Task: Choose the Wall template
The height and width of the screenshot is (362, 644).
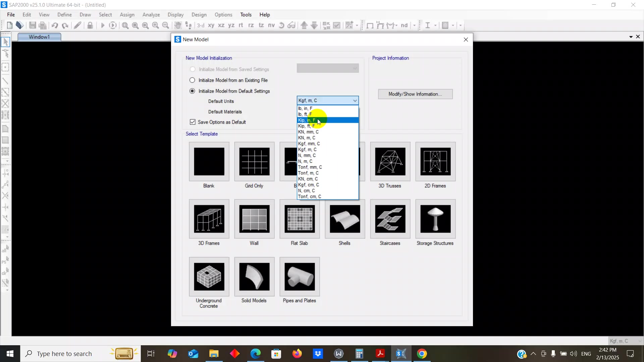Action: tap(254, 219)
